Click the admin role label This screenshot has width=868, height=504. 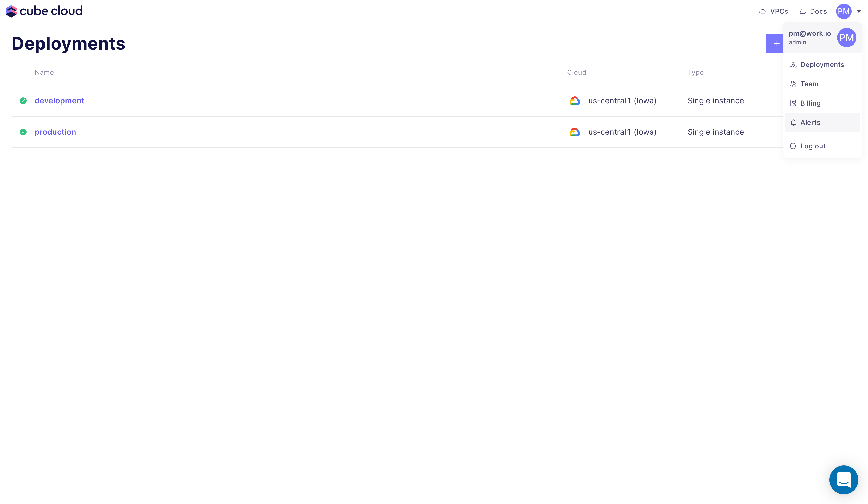tap(797, 42)
